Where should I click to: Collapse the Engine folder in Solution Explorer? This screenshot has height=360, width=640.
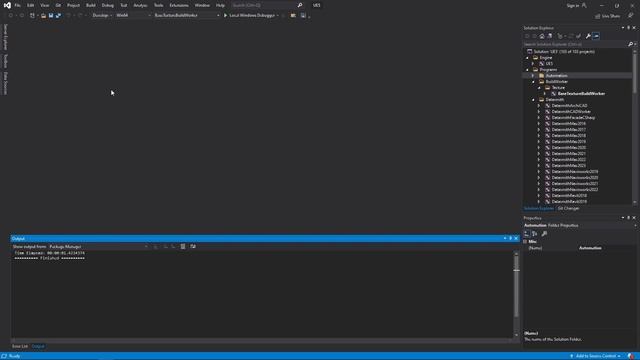[x=527, y=58]
